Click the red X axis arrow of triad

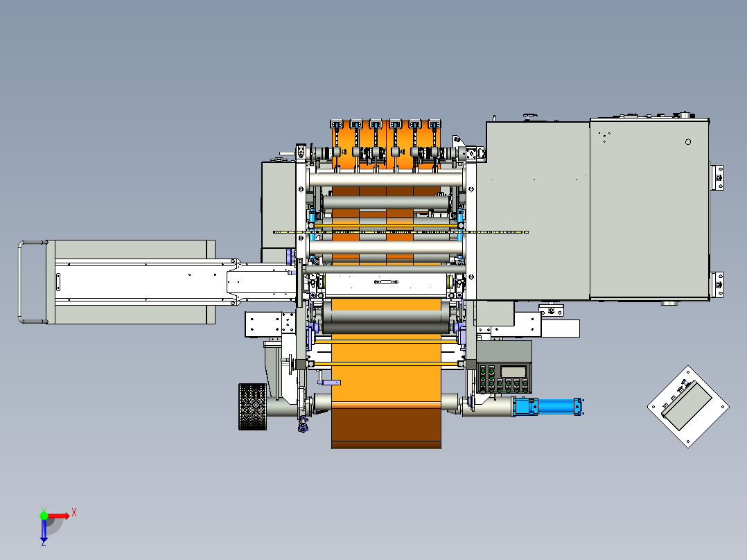pos(59,516)
